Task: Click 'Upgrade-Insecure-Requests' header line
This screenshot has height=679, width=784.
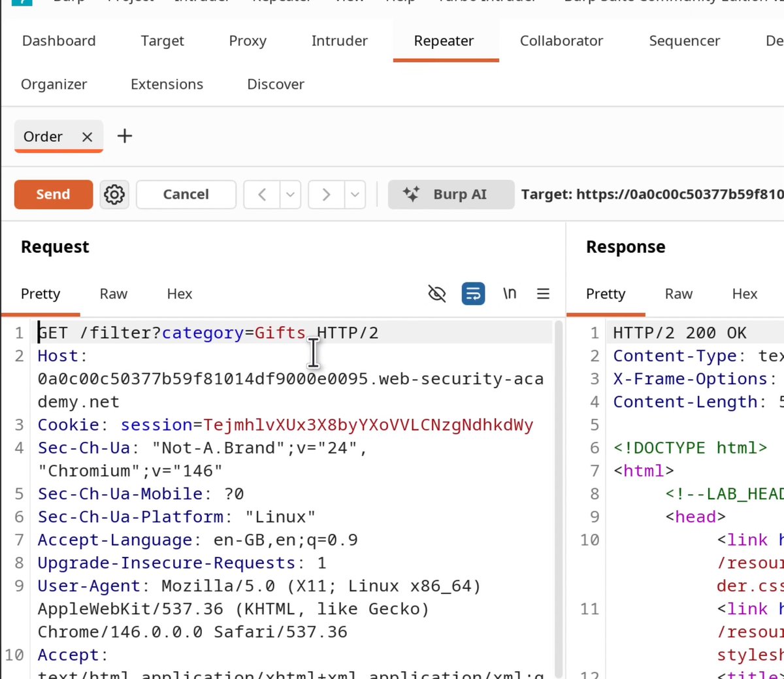Action: pyautogui.click(x=182, y=563)
